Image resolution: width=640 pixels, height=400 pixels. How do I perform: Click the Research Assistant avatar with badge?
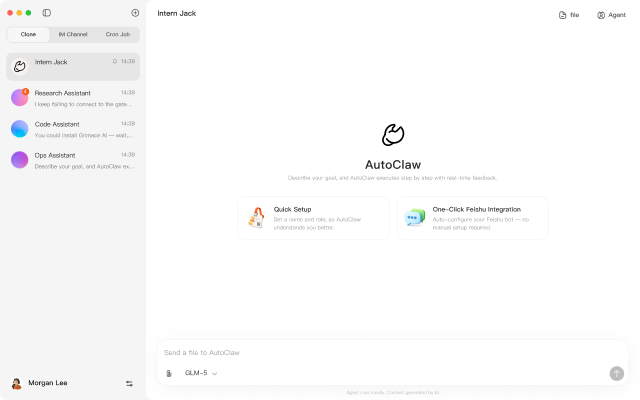point(20,98)
